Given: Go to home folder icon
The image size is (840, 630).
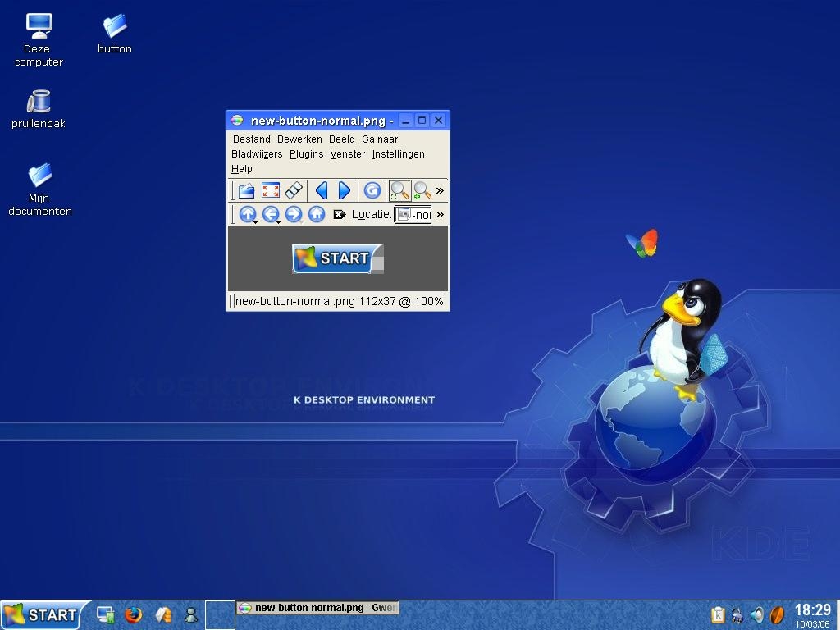Looking at the screenshot, I should click(x=317, y=214).
